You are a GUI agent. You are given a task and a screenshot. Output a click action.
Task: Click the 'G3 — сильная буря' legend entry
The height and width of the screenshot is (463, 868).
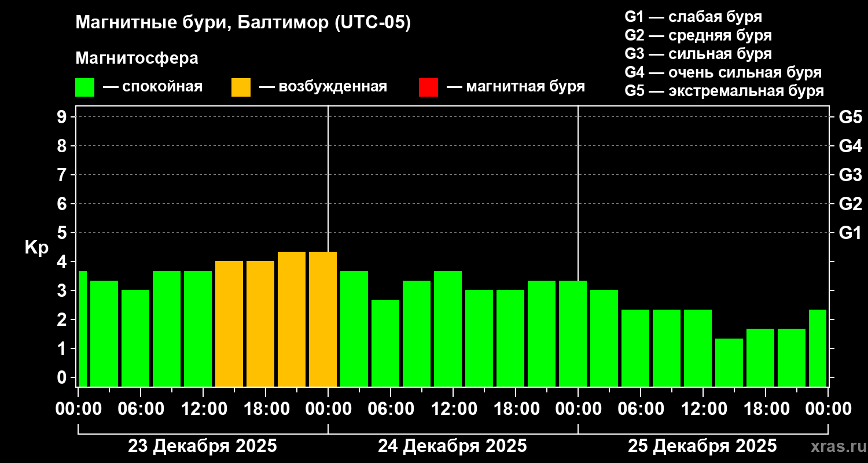698,54
